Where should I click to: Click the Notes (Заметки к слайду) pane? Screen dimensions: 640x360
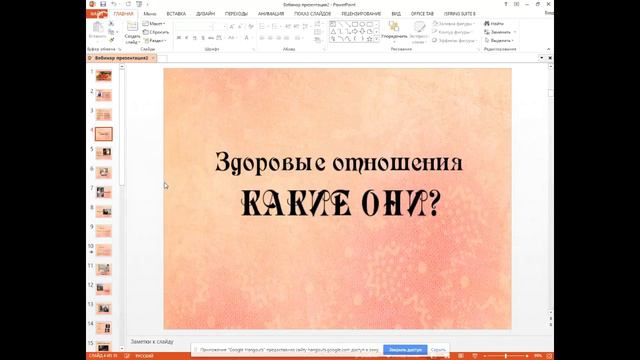[152, 341]
